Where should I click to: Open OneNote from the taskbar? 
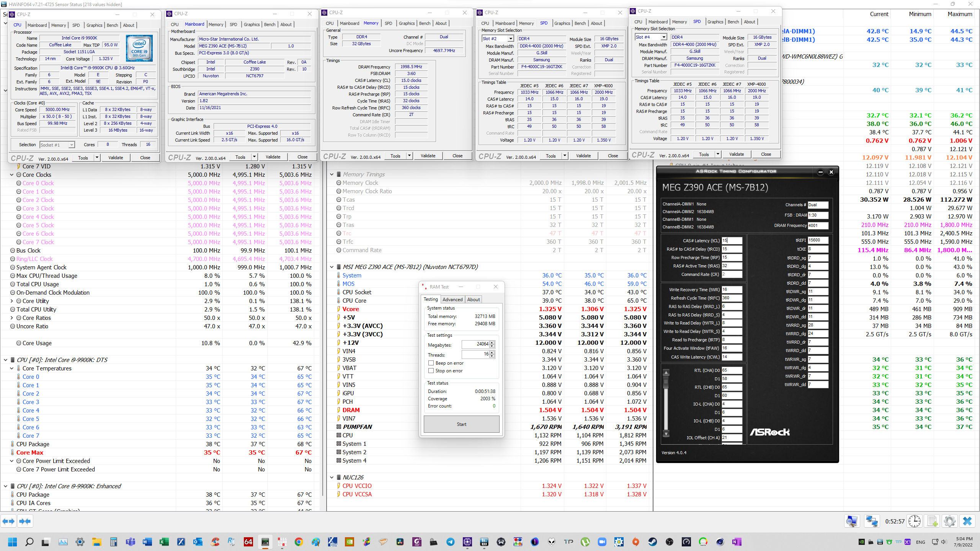tap(737, 542)
